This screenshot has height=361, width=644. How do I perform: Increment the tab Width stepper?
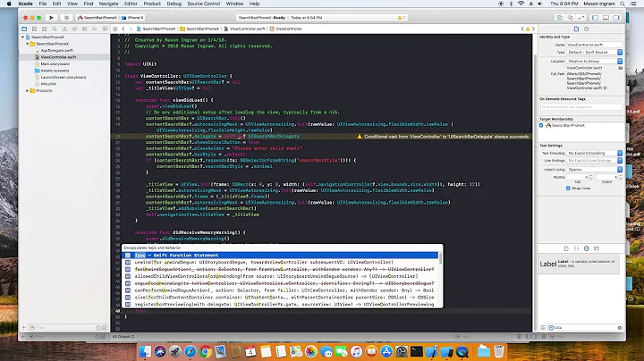(x=591, y=175)
